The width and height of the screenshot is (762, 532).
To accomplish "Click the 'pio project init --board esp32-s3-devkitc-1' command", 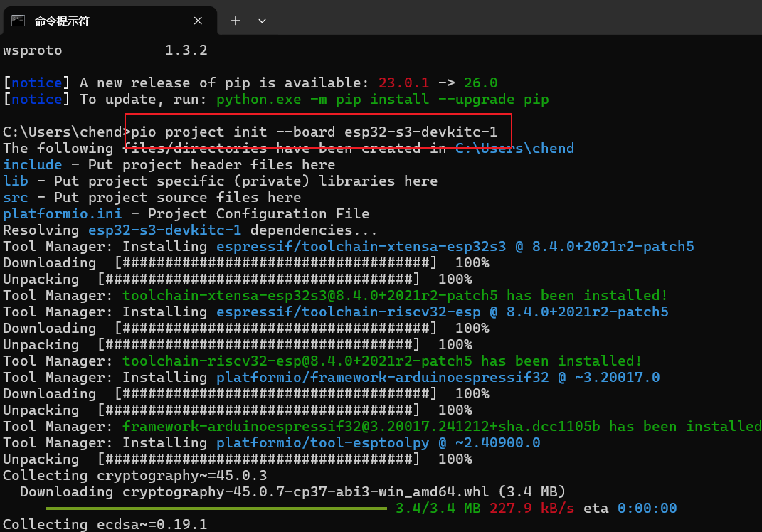I will point(314,132).
